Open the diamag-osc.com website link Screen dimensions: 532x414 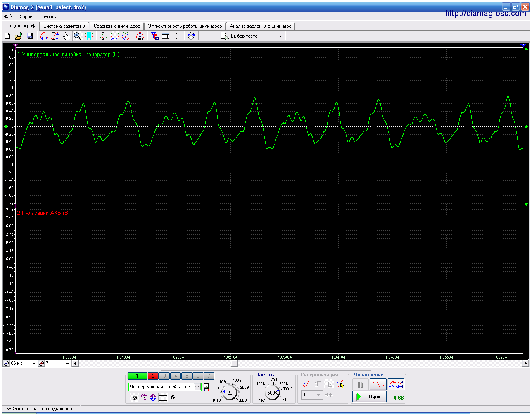click(x=486, y=14)
